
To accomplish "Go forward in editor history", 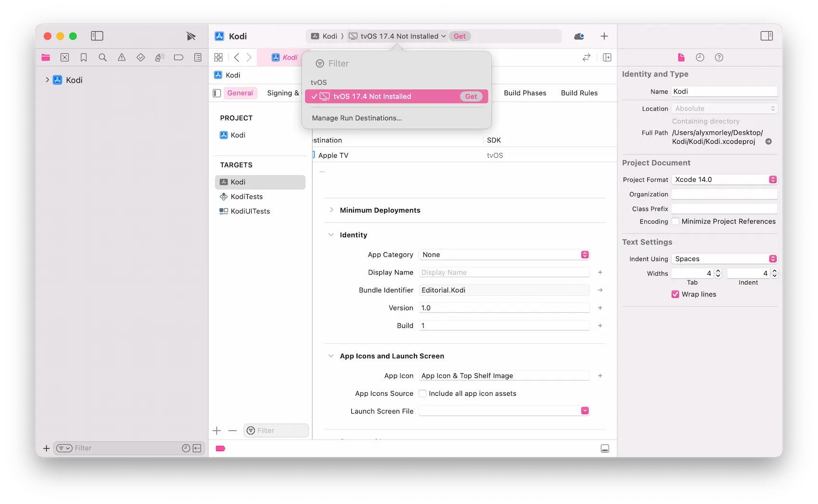I will (x=249, y=58).
